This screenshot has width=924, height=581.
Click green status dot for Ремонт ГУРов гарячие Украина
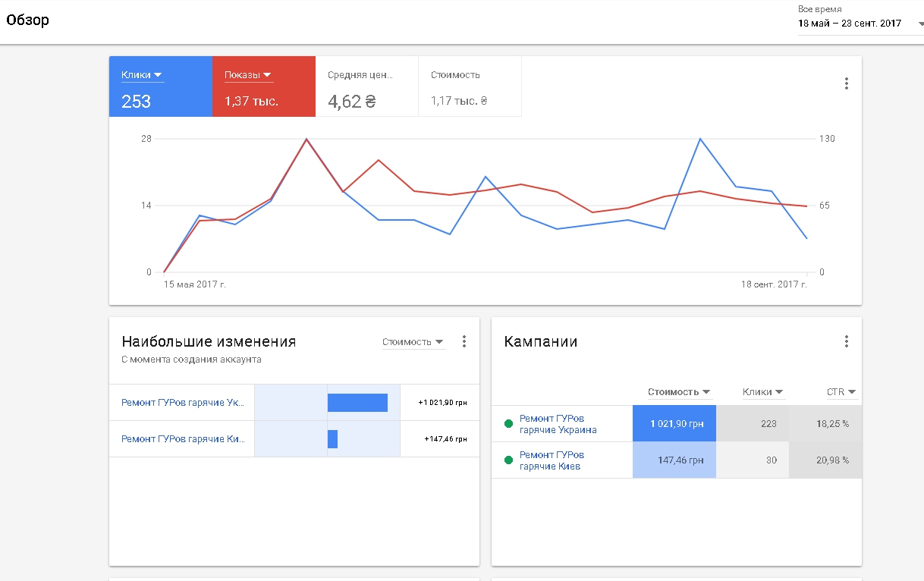(x=508, y=424)
